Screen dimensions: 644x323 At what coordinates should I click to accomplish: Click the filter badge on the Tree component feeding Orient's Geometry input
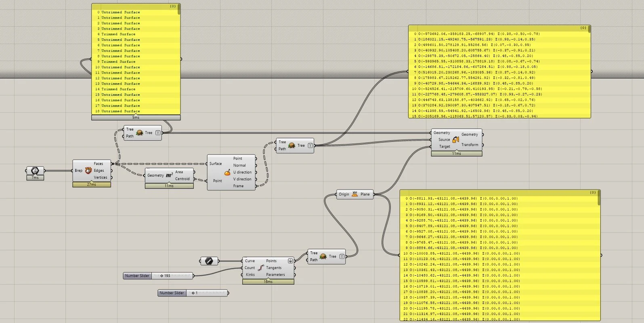[158, 133]
